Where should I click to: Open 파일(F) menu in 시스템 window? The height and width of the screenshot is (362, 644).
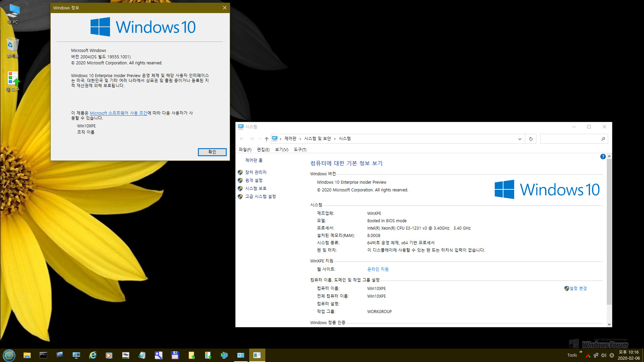click(x=245, y=149)
